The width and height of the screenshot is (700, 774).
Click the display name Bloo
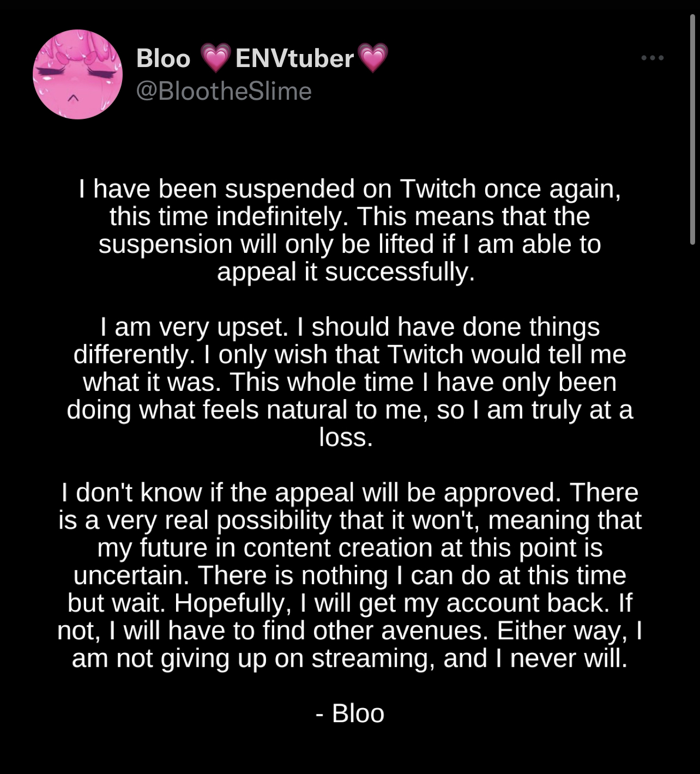(x=163, y=58)
